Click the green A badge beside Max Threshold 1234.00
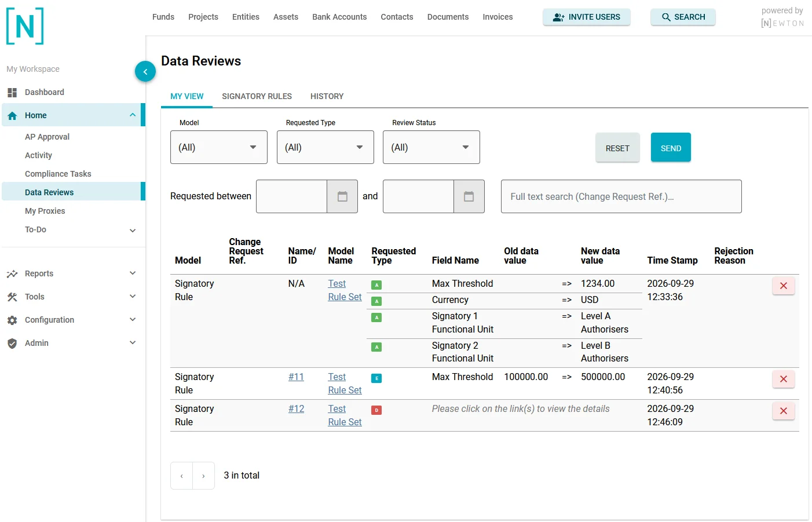The width and height of the screenshot is (812, 522). pyautogui.click(x=376, y=285)
